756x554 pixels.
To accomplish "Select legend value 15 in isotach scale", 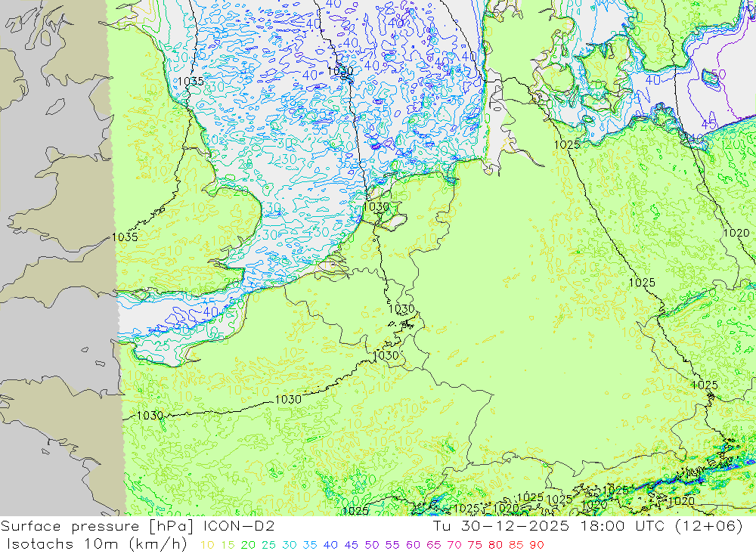I will 228,545.
